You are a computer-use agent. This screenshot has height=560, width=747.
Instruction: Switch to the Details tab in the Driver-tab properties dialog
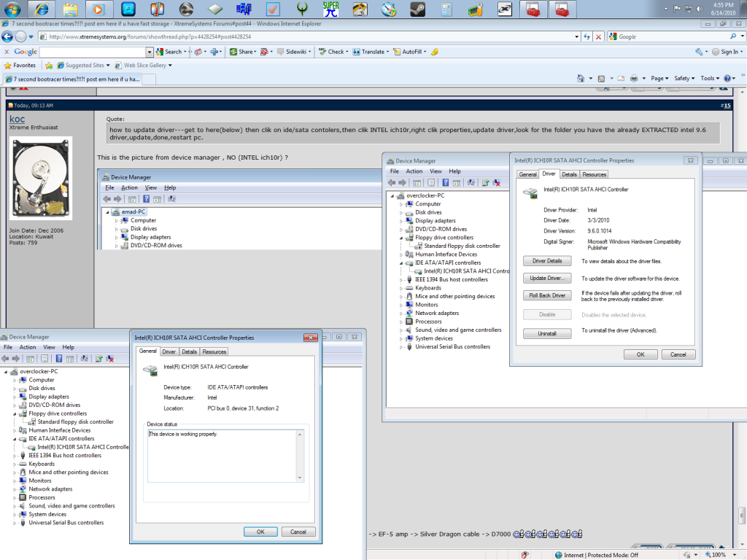(x=569, y=175)
